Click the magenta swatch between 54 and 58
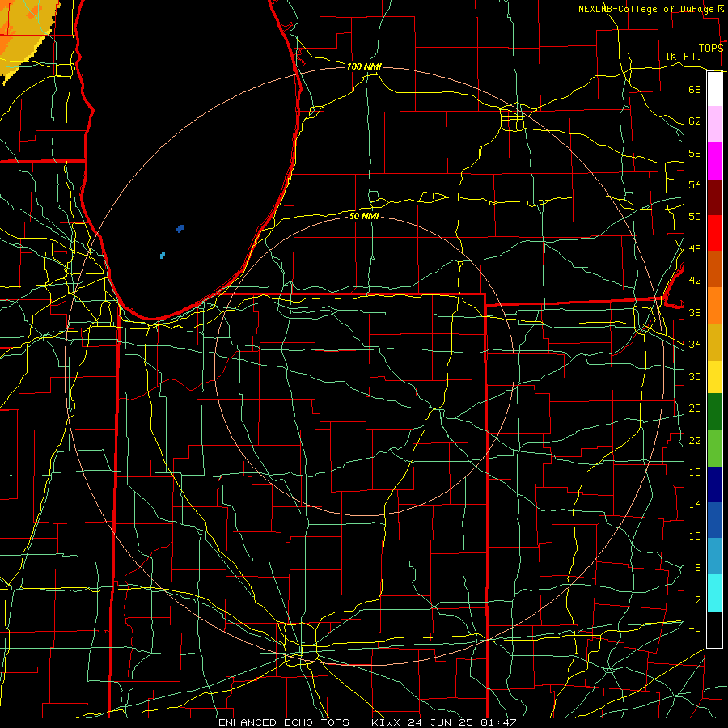728x728 pixels. [714, 161]
